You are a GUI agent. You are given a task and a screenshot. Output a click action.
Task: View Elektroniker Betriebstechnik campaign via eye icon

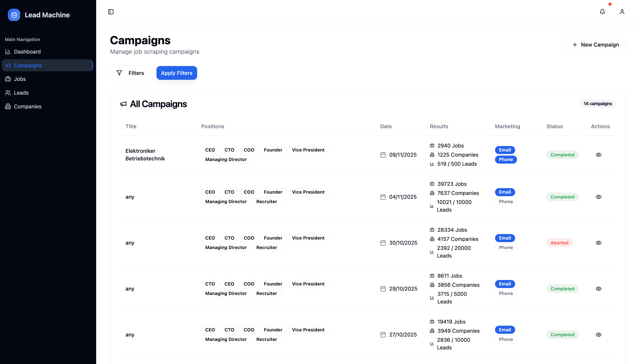pos(599,155)
